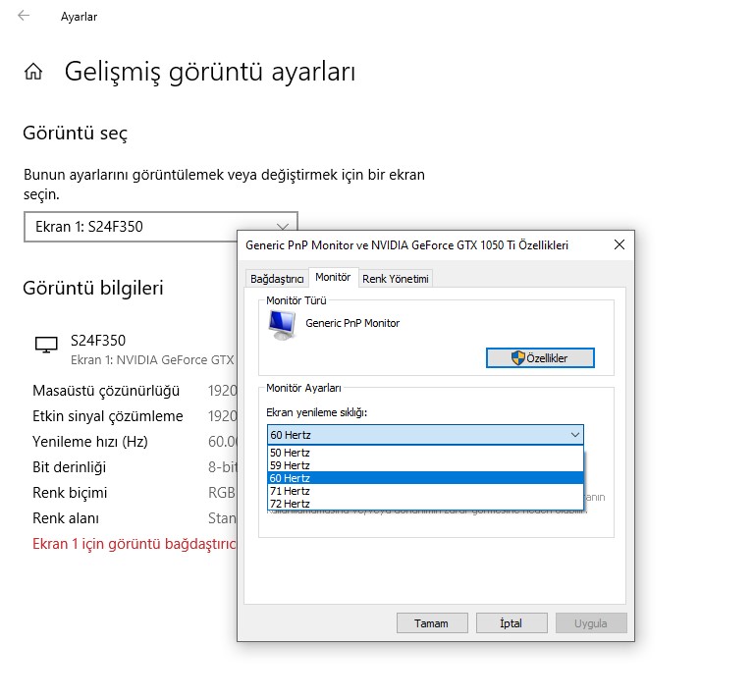
Task: Click the Generic PnP Monitor icon
Action: point(282,325)
